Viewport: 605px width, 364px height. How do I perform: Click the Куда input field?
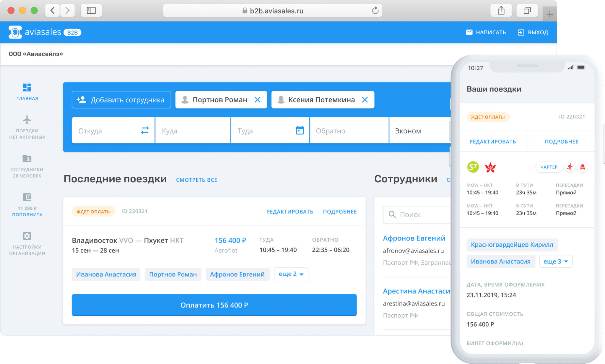(x=193, y=131)
